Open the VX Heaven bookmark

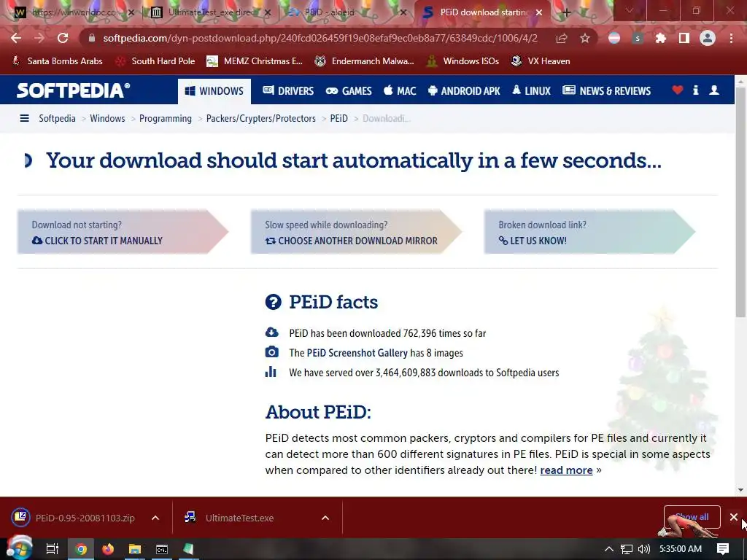541,61
